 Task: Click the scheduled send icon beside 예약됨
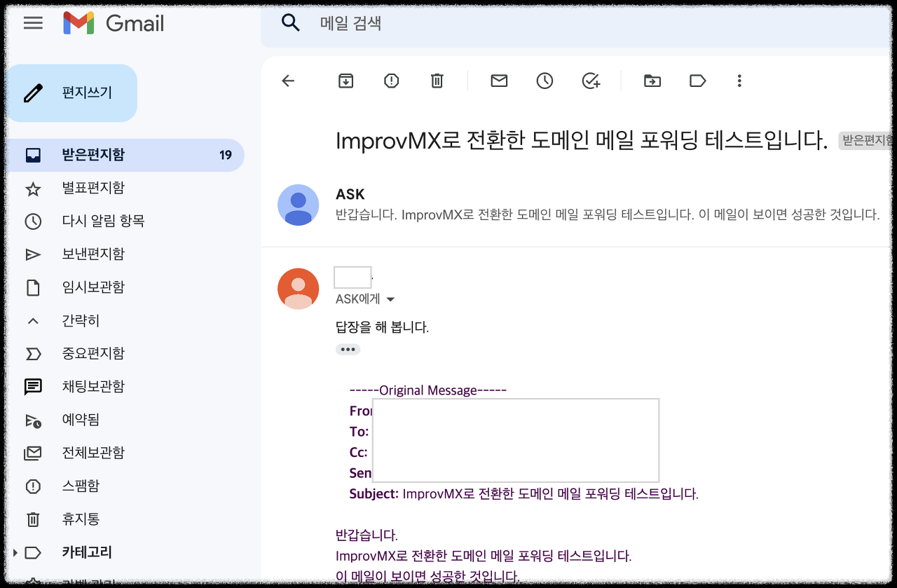[x=33, y=421]
